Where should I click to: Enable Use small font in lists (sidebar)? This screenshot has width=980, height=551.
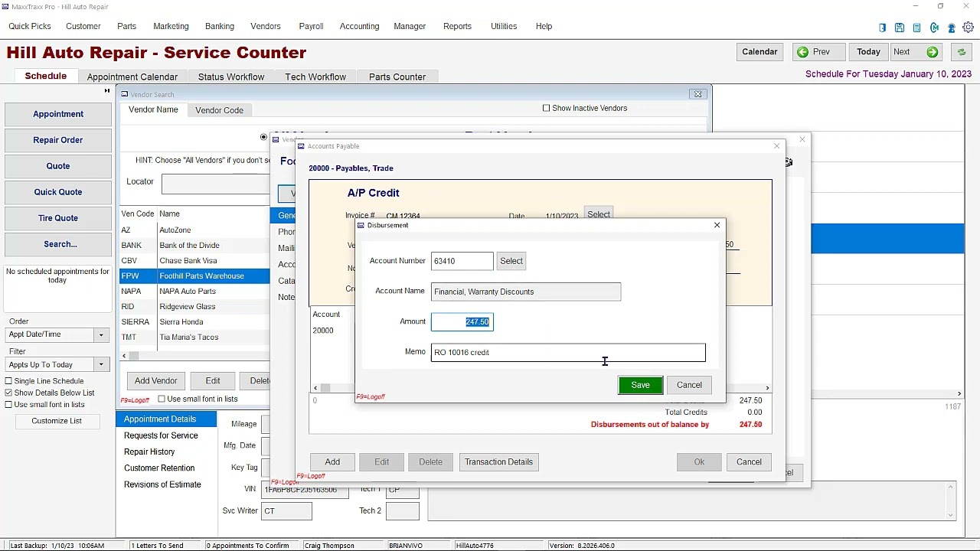(9, 405)
